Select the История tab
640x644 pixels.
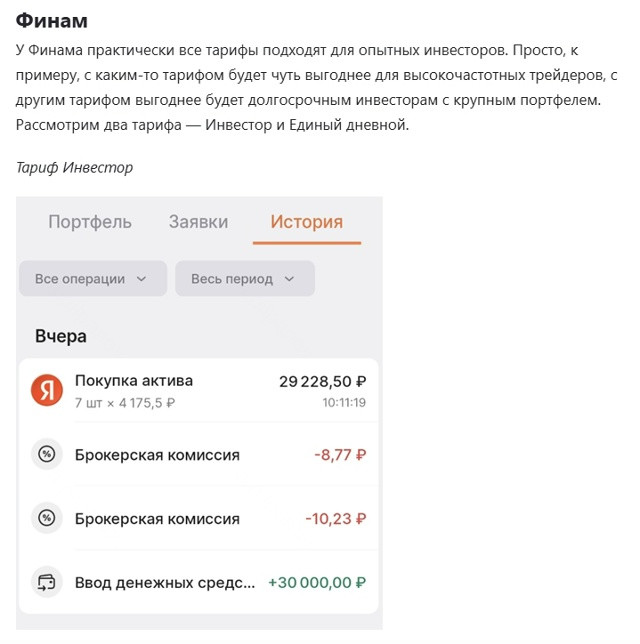tap(306, 222)
